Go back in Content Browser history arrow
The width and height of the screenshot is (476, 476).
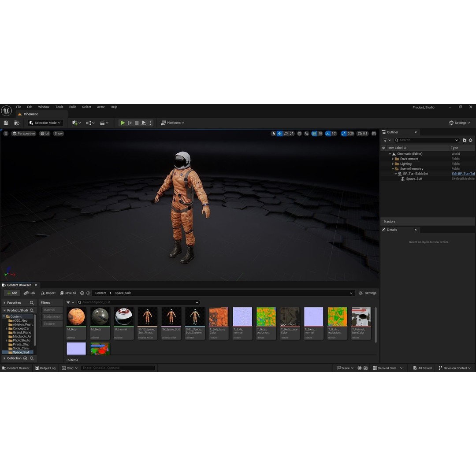pos(82,293)
